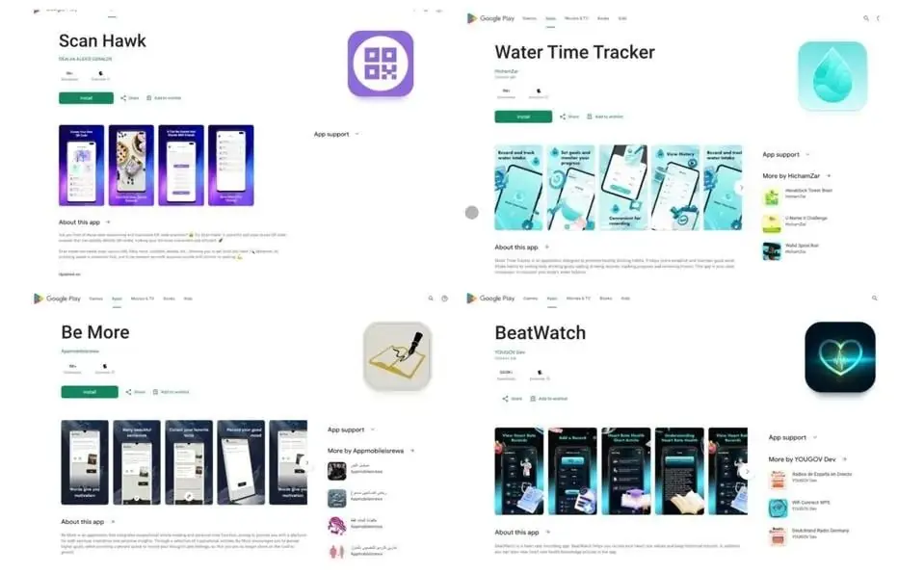Click the next arrow on the BeatWatch screenshots carousel

748,471
